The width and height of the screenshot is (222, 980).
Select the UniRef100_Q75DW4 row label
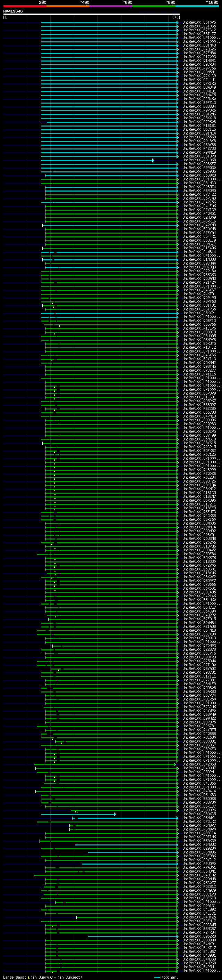click(x=199, y=661)
